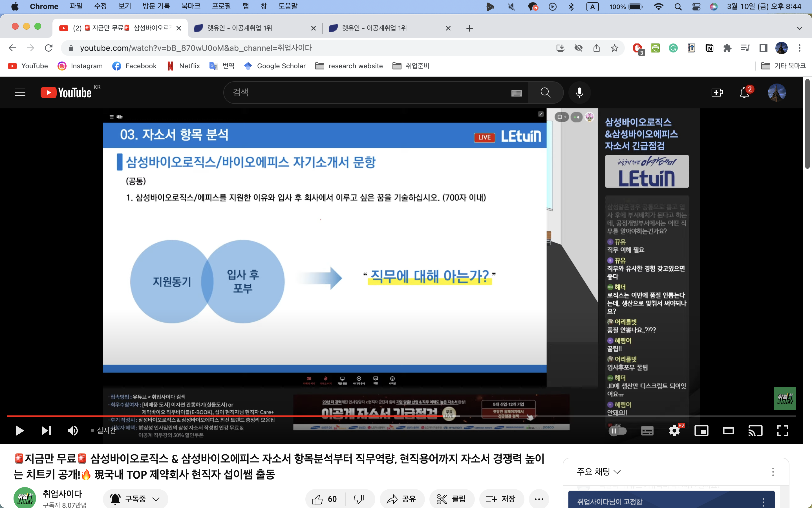The image size is (812, 508).
Task: Go to the YouTube home logo
Action: tap(66, 92)
